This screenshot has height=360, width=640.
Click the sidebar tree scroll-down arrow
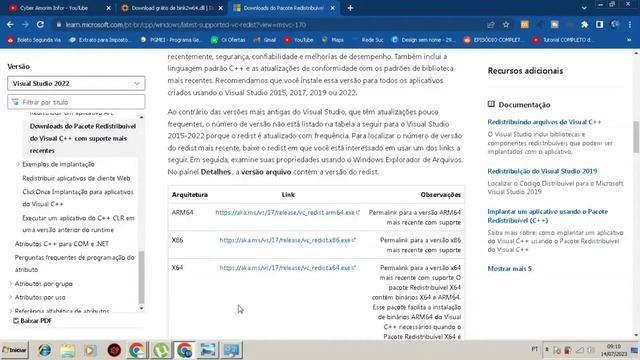coord(141,308)
